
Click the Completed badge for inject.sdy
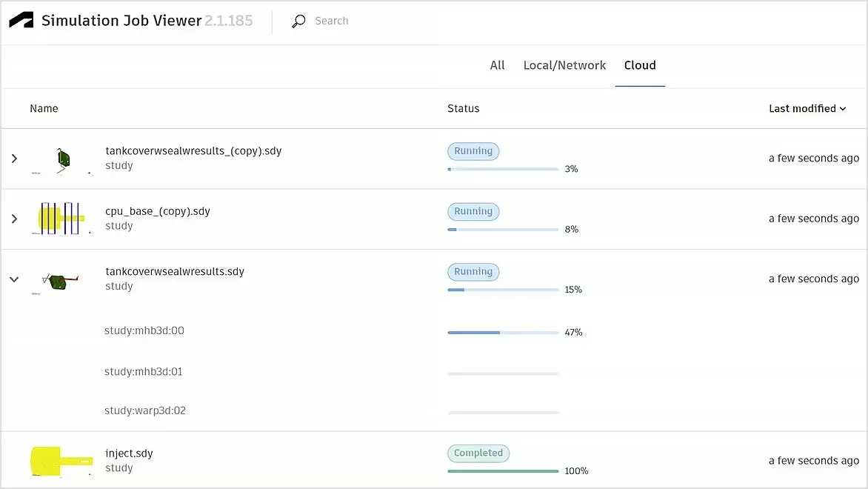point(478,453)
